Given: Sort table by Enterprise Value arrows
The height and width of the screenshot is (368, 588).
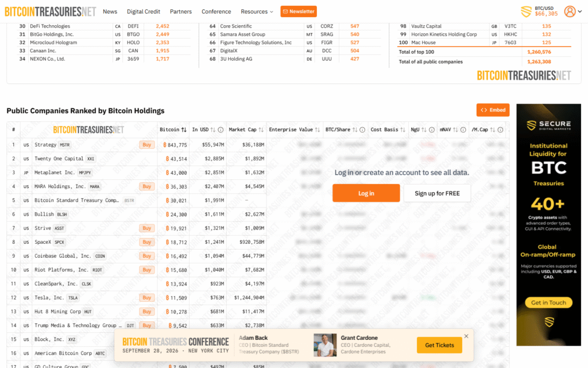Looking at the screenshot, I should pos(317,129).
